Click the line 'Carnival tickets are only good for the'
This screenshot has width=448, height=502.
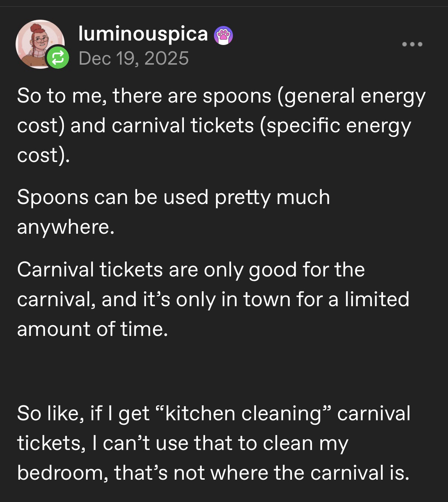click(191, 269)
